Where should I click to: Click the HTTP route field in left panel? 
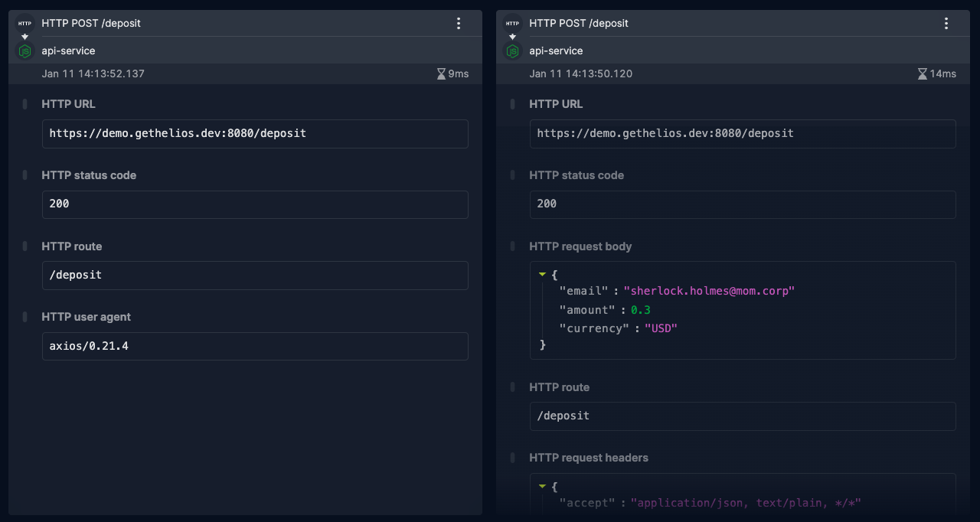click(x=255, y=276)
